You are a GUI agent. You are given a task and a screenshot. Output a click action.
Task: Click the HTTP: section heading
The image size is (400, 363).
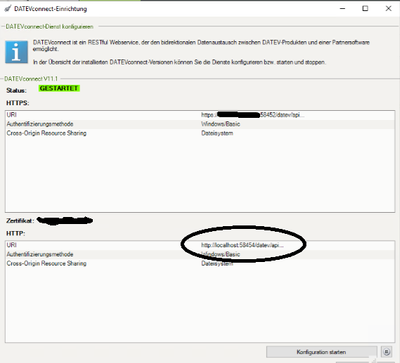pyautogui.click(x=16, y=233)
